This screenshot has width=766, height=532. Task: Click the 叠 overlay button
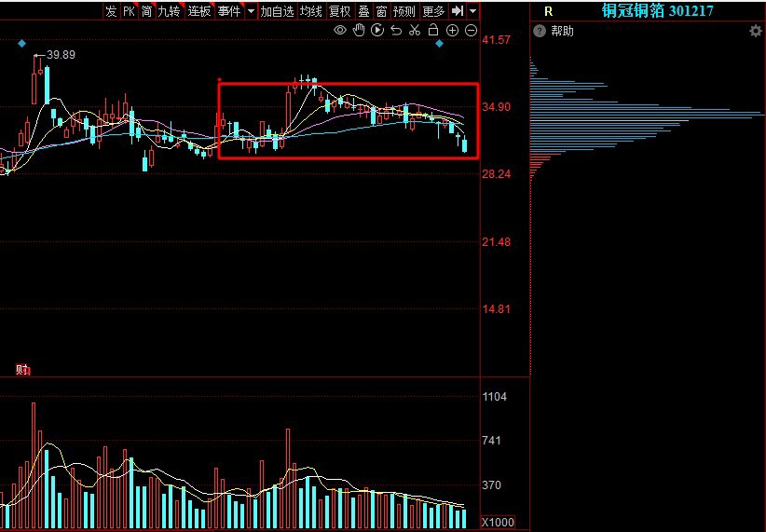pos(363,11)
